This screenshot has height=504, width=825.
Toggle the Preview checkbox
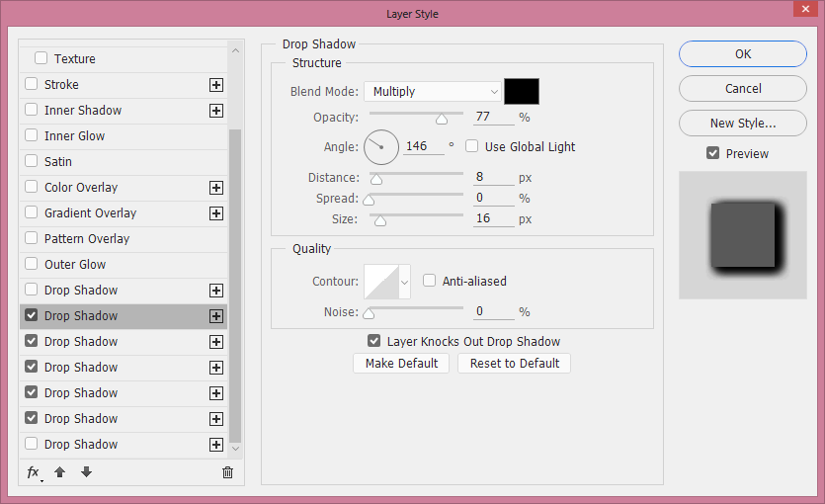click(713, 153)
